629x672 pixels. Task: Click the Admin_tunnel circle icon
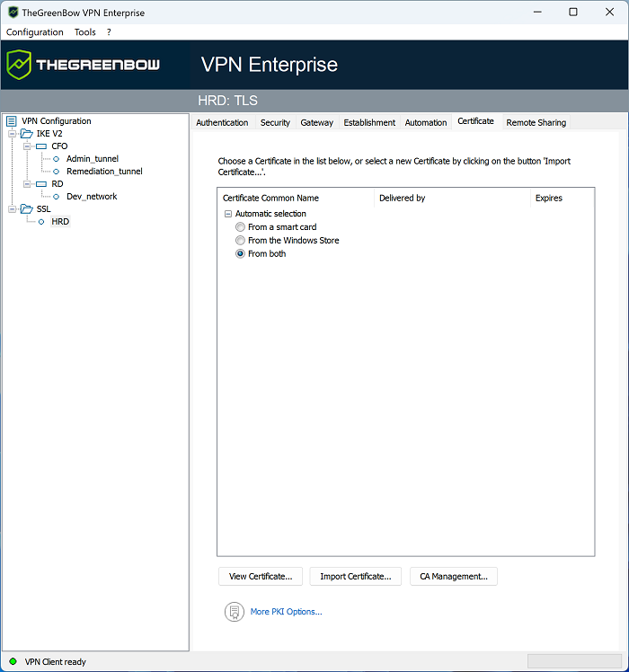tap(57, 159)
